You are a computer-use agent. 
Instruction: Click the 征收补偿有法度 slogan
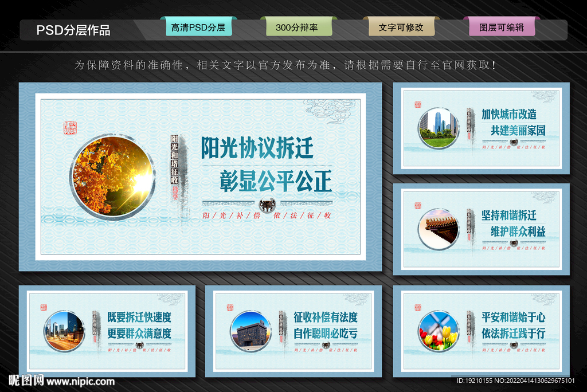[326, 317]
